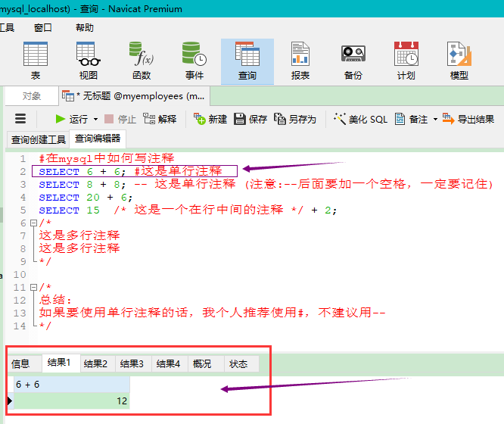The height and width of the screenshot is (424, 504).
Task: Click 导出结果 (Export Result)
Action: 468,120
